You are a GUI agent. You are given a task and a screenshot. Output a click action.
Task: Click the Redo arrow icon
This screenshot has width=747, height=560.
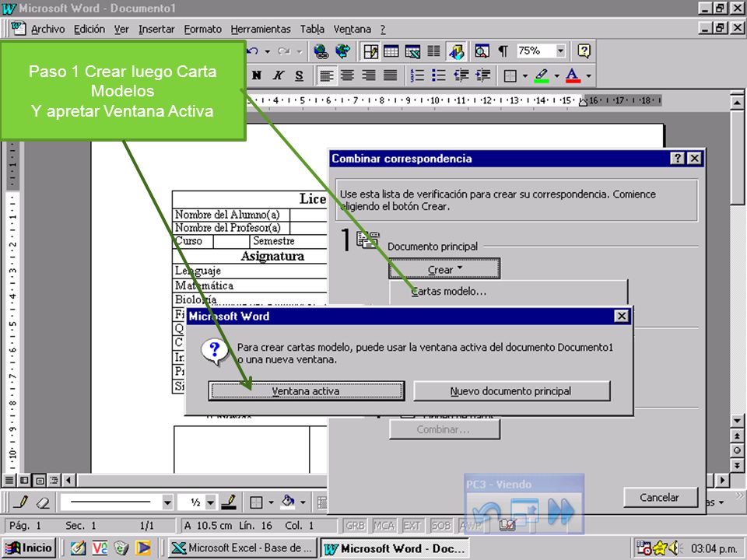tap(285, 51)
